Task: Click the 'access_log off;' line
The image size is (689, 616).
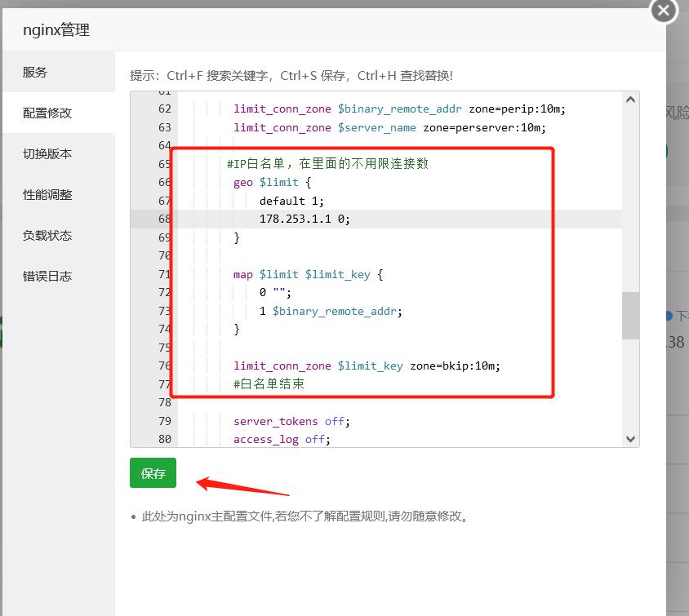Action: 280,440
